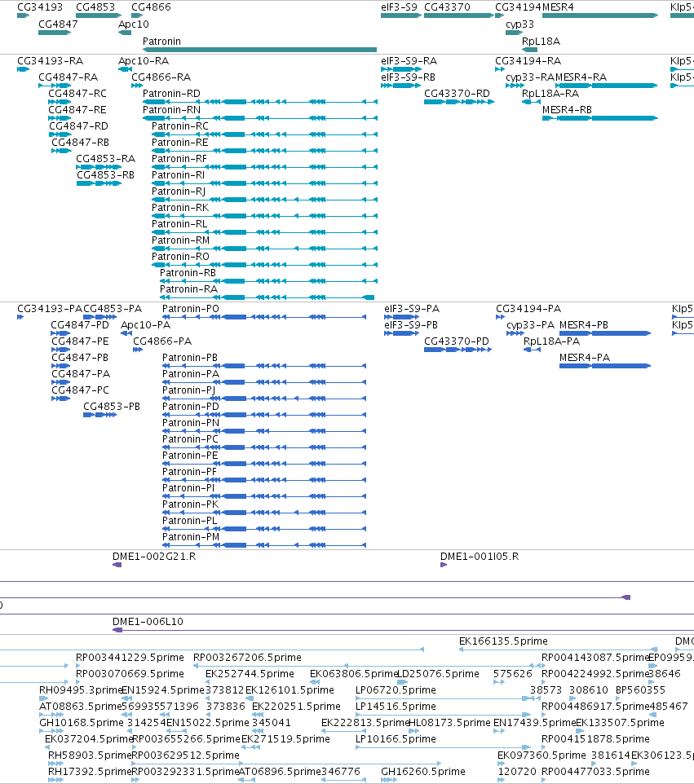Click the DME1-001I05.R feature
The image size is (694, 784).
tap(444, 565)
